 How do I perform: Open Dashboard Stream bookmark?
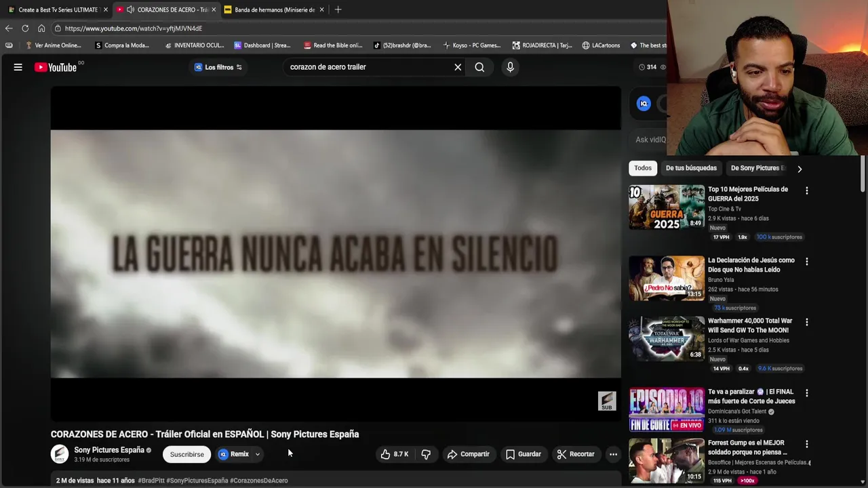(262, 45)
